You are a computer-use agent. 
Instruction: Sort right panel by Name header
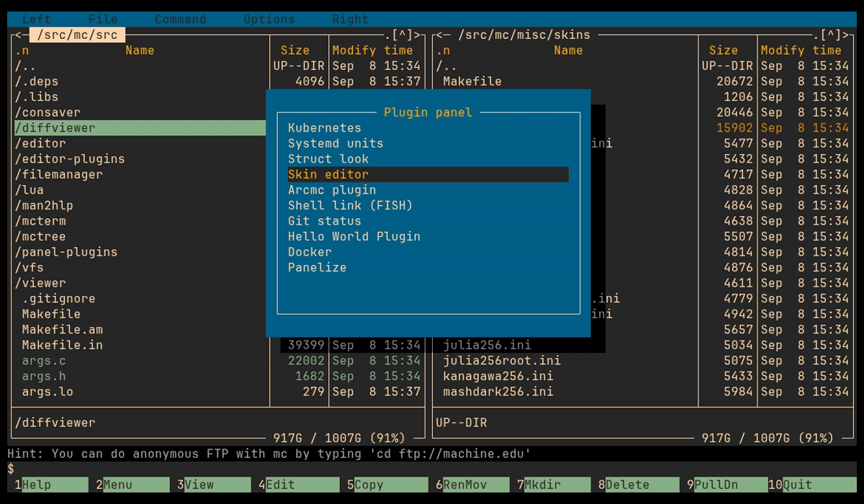coord(568,50)
